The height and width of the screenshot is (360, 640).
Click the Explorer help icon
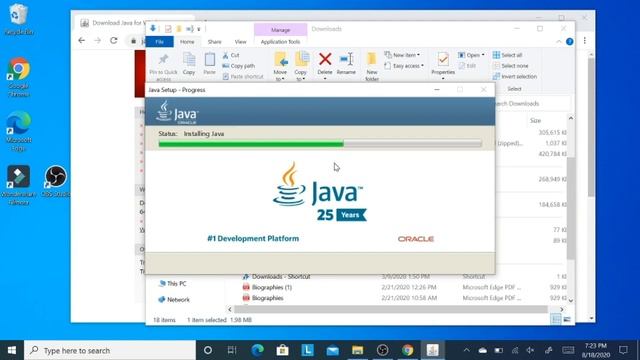tap(570, 42)
